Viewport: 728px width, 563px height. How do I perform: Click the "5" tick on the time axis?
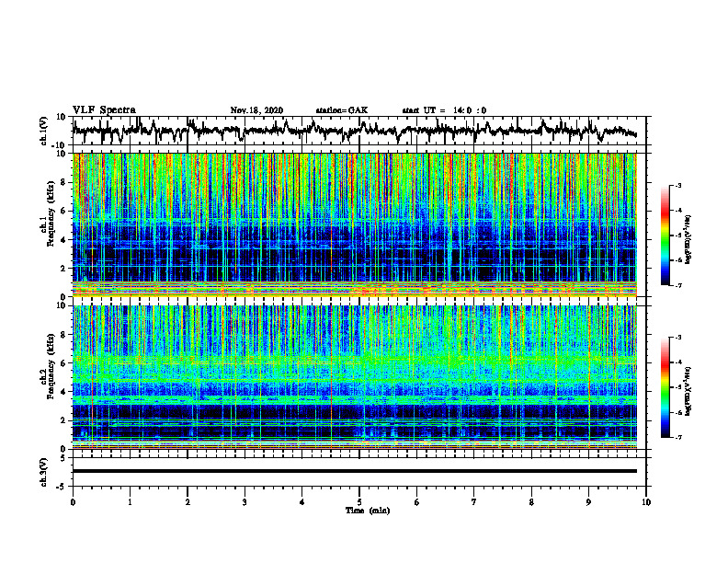pos(359,502)
